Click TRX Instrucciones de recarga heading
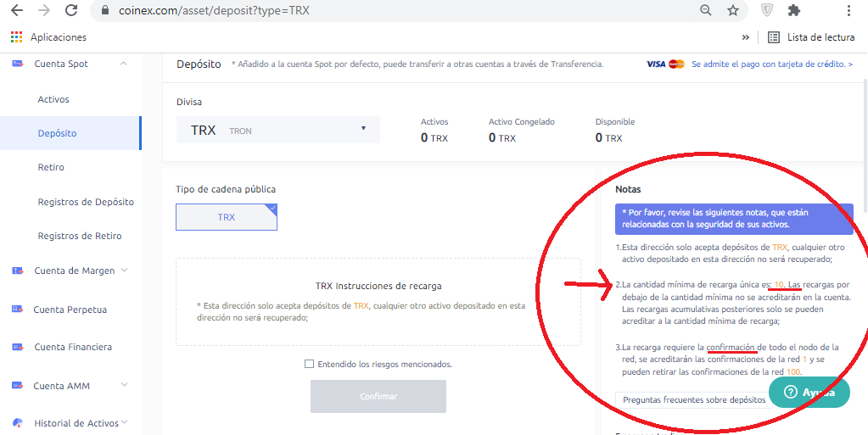The height and width of the screenshot is (435, 868). (378, 286)
